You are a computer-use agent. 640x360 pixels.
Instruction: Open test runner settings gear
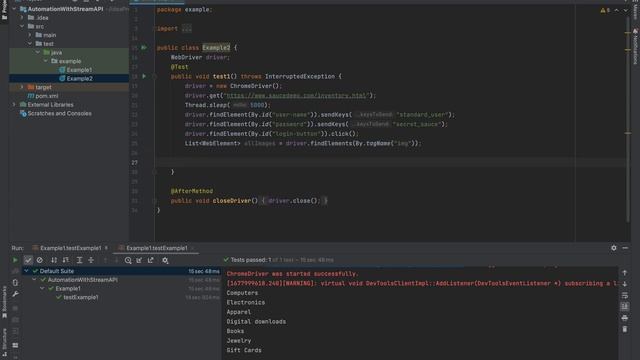[x=165, y=260]
